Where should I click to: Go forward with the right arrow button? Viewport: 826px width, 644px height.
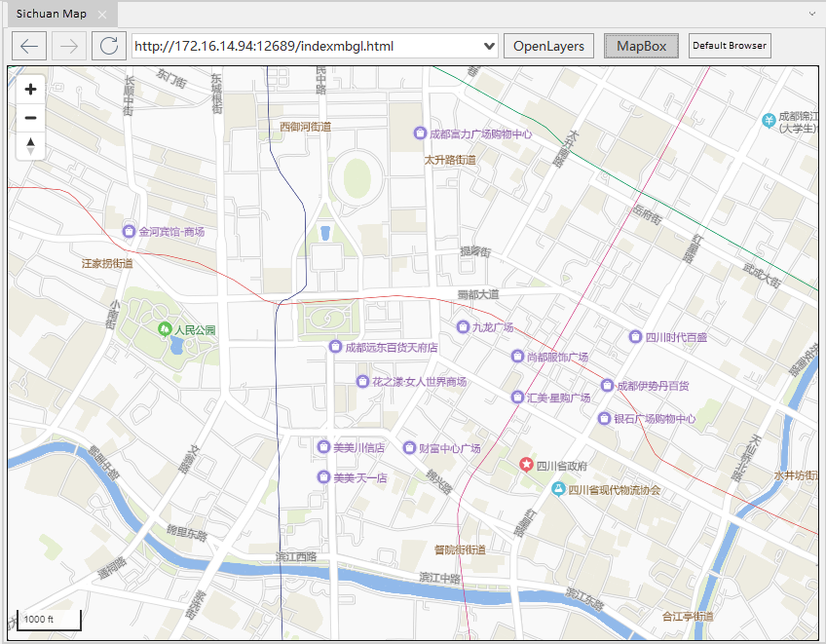(x=69, y=46)
